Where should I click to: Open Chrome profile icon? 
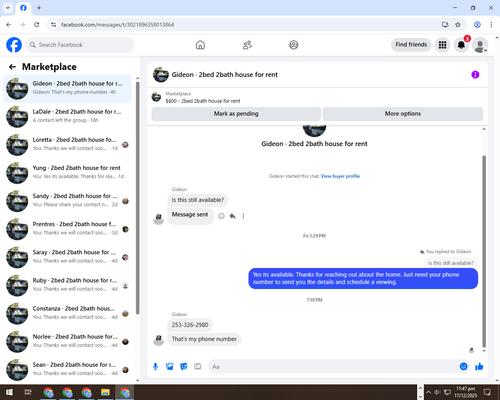coord(477,25)
